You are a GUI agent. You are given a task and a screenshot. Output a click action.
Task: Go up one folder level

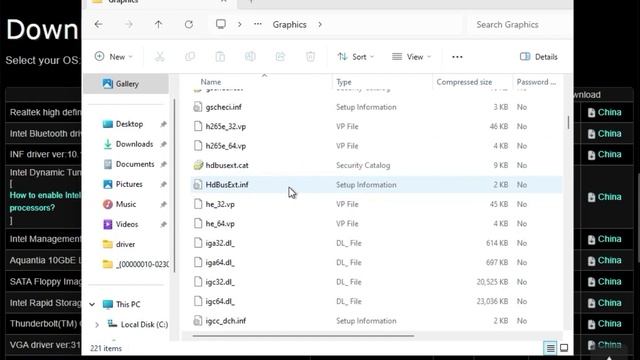coord(158,24)
